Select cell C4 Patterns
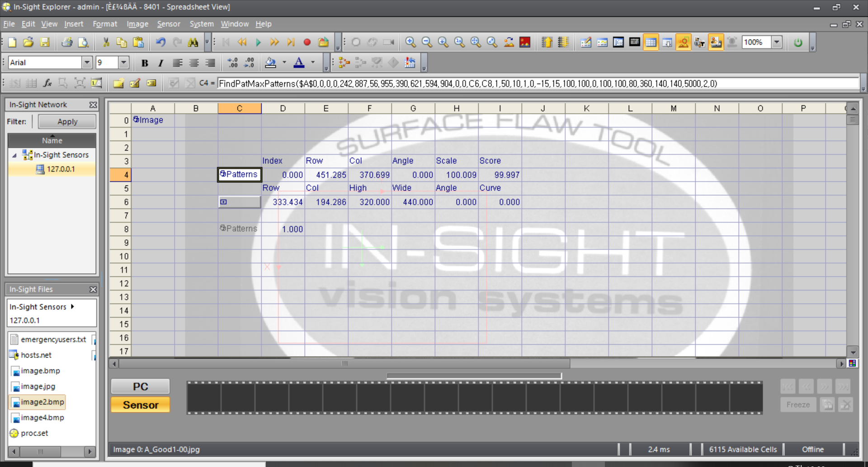The height and width of the screenshot is (467, 868). click(x=240, y=175)
